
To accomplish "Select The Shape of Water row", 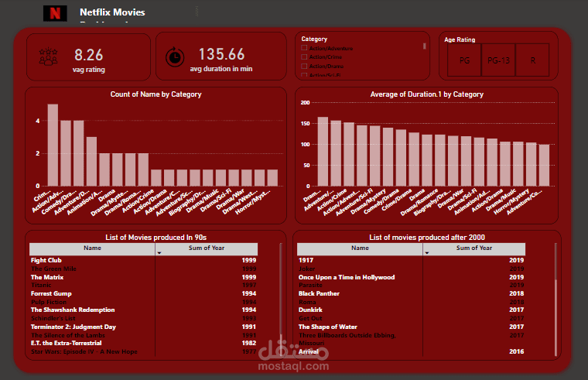I will [412, 327].
